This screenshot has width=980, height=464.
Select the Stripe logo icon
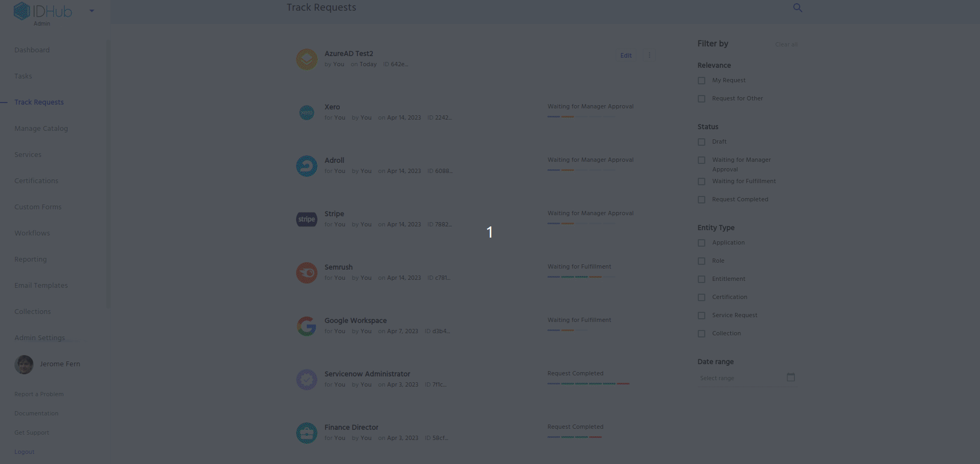pyautogui.click(x=307, y=219)
